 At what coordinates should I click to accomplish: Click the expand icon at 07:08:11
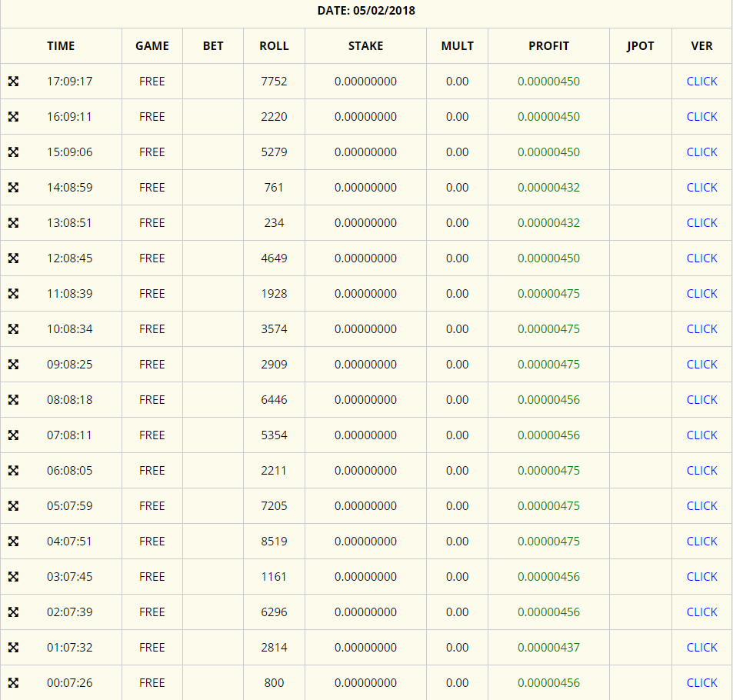coord(13,435)
